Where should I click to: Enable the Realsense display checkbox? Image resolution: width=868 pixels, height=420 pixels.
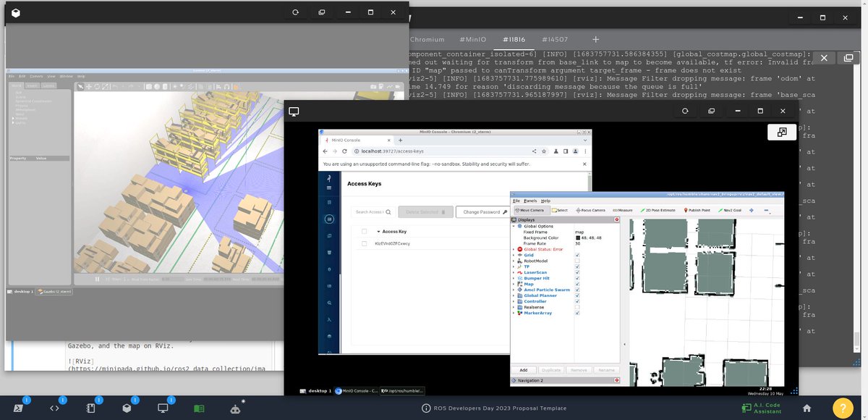click(x=576, y=307)
